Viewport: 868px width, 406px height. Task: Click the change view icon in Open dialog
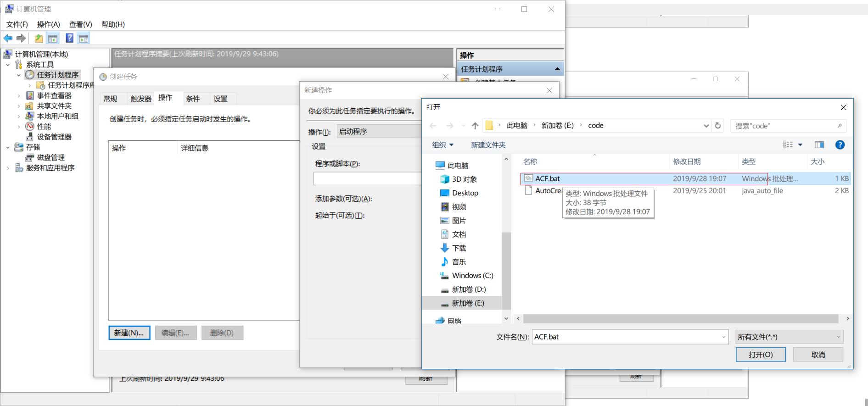[788, 145]
